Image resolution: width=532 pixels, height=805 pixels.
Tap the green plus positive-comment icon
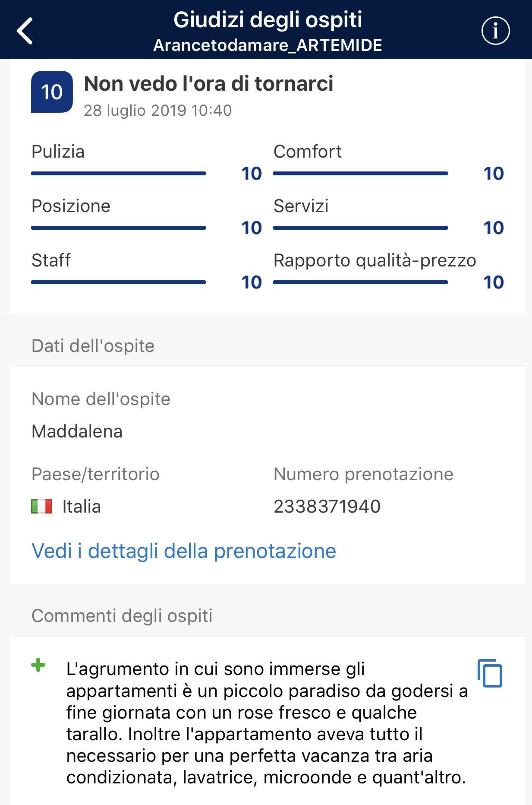[x=38, y=665]
